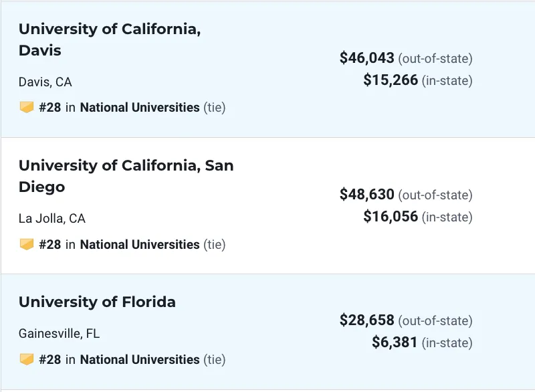Select National Universities link in UC San Diego row

pos(140,245)
